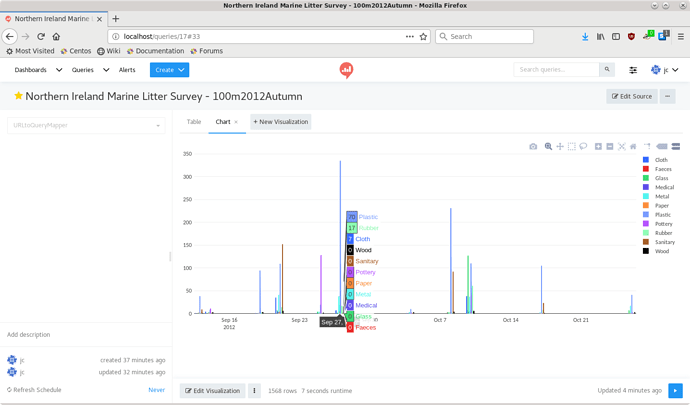Open Alerts in the Redash navigation
This screenshot has width=690, height=405.
tap(127, 70)
